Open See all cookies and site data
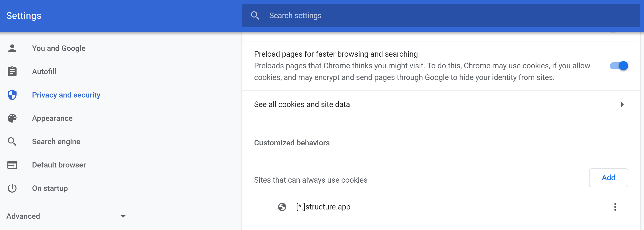Viewport: 644px width, 230px height. coord(302,104)
